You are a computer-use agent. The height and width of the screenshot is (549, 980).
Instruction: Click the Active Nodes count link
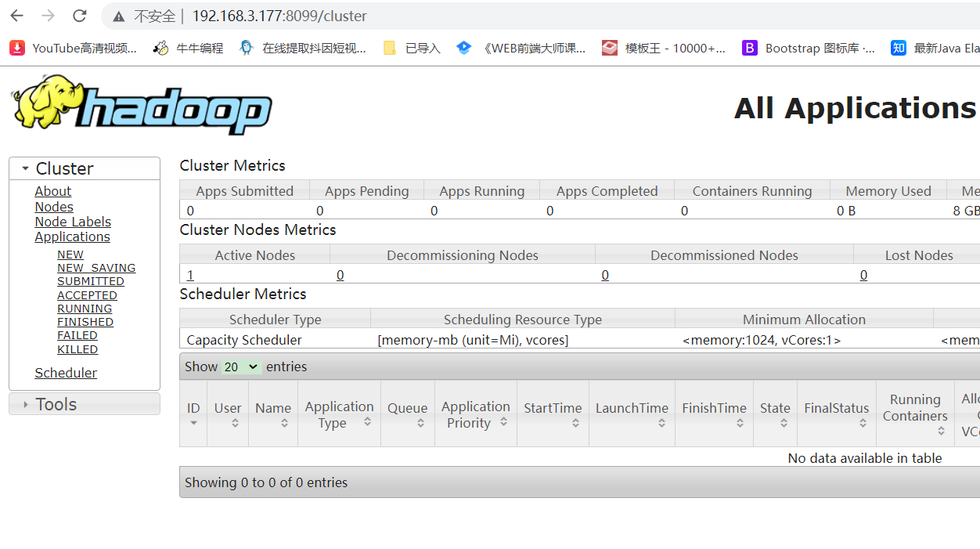point(190,275)
